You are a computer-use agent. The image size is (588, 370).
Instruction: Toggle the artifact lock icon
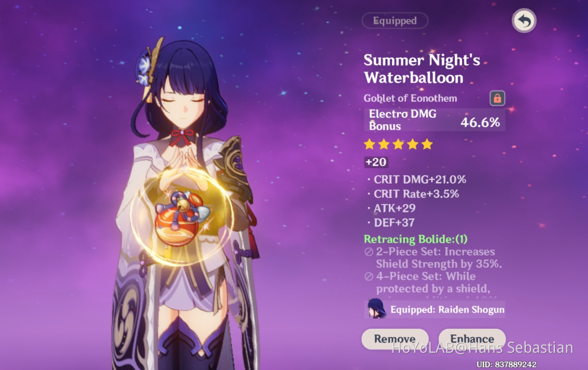(x=497, y=98)
